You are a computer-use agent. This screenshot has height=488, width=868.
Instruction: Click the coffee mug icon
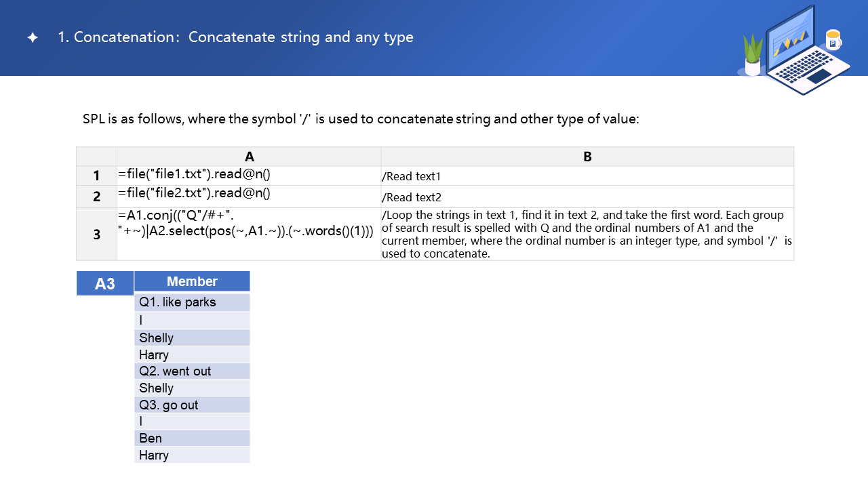pos(833,40)
